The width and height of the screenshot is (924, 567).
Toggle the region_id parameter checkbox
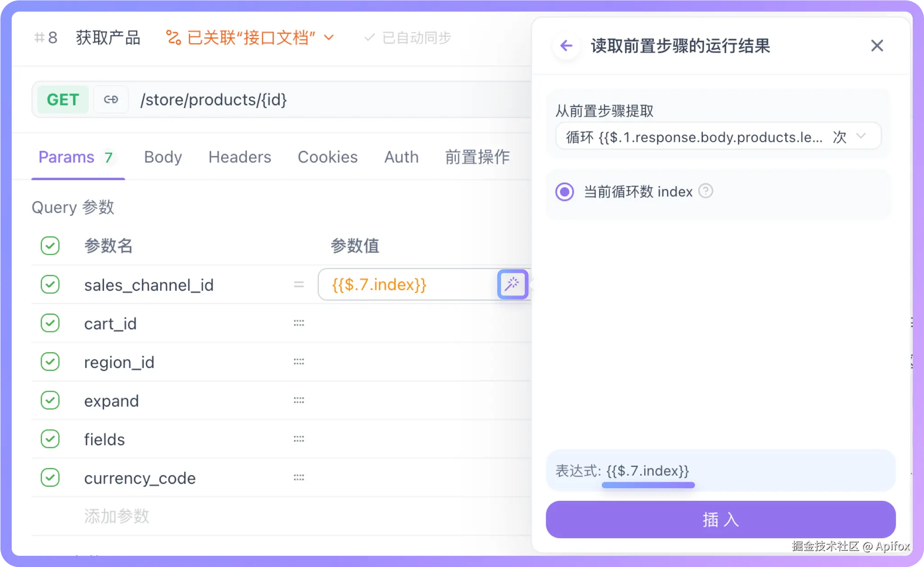pyautogui.click(x=50, y=362)
